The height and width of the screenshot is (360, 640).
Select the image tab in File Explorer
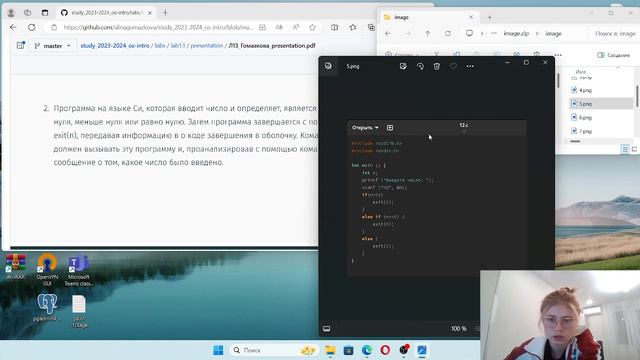(x=429, y=17)
